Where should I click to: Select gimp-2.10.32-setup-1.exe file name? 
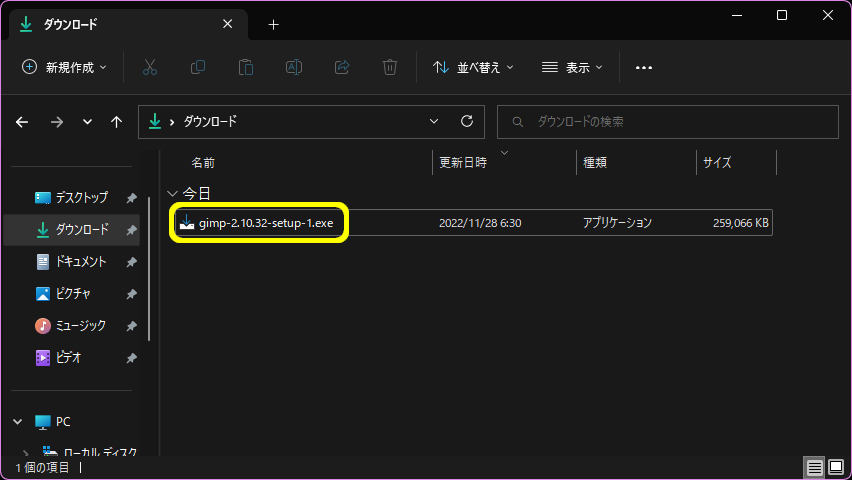pos(266,223)
